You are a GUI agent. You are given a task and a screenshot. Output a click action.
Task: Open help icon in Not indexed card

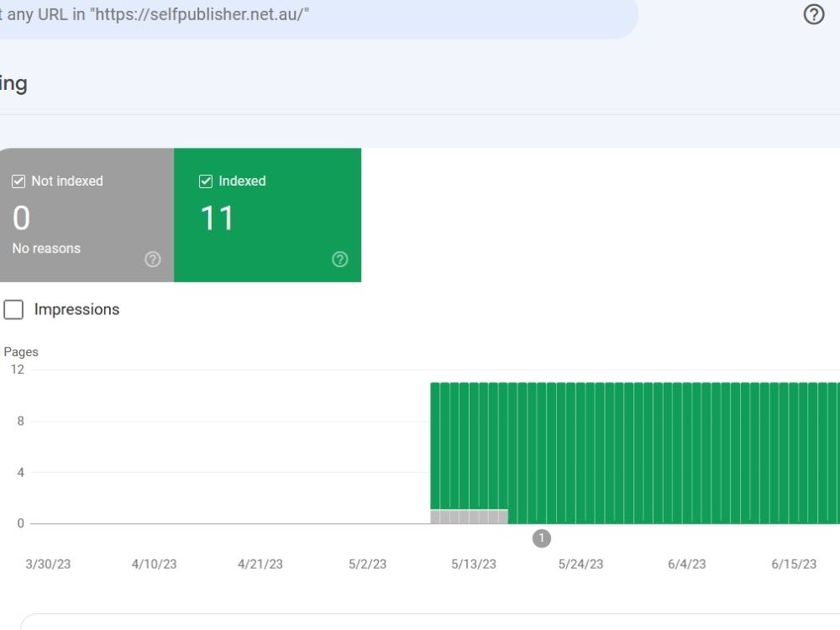[x=153, y=260]
